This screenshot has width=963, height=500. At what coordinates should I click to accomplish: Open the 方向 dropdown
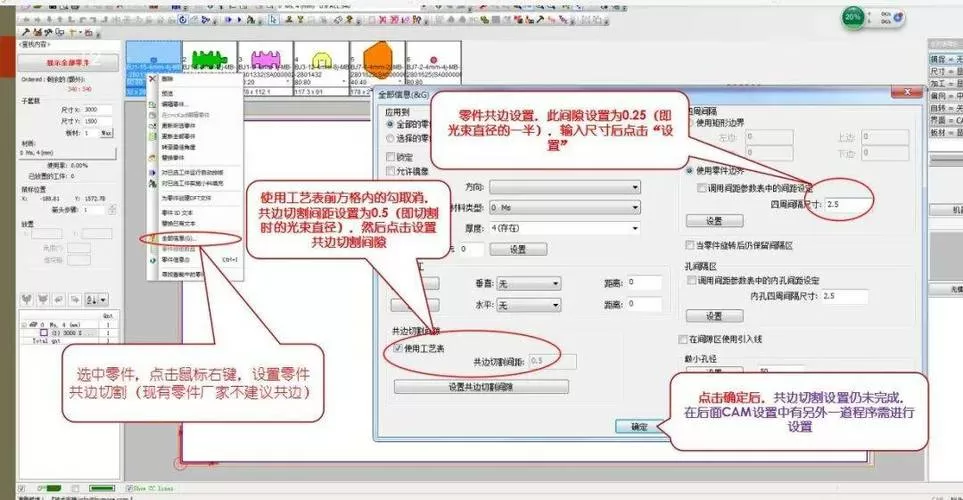(564, 187)
